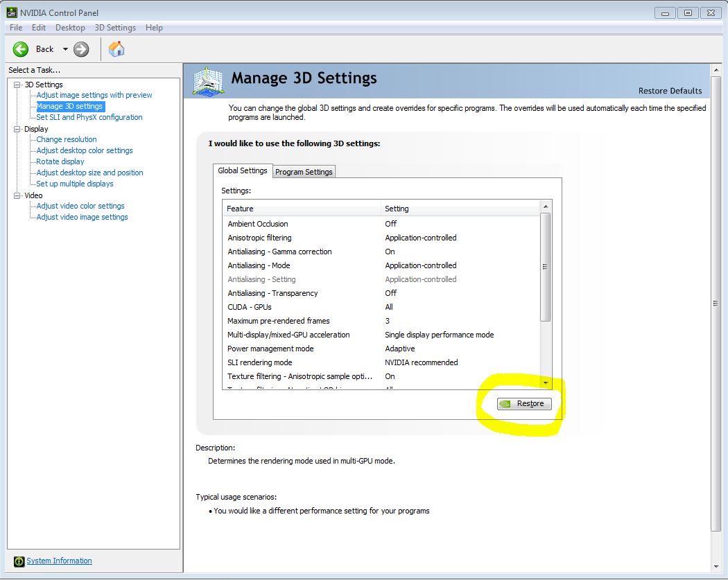
Task: Click the main page scrollbar thumb
Action: click(716, 304)
